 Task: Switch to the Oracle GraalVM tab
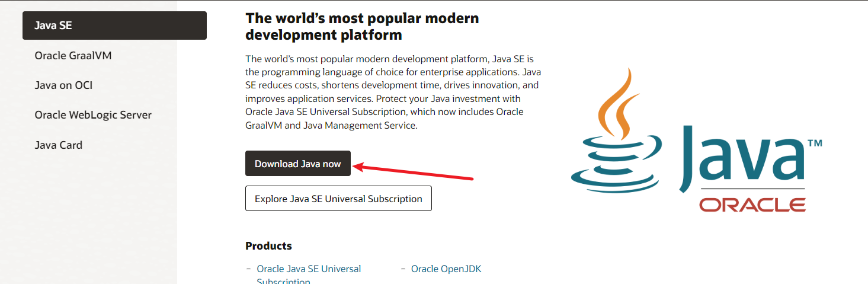pyautogui.click(x=73, y=56)
